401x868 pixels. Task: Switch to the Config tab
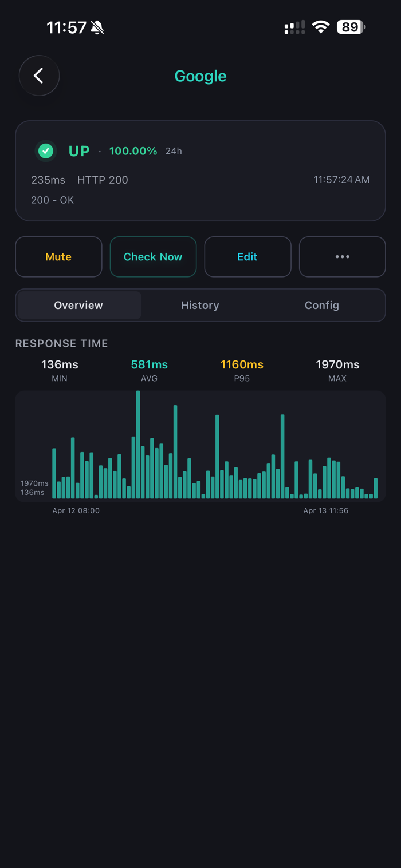pyautogui.click(x=321, y=305)
